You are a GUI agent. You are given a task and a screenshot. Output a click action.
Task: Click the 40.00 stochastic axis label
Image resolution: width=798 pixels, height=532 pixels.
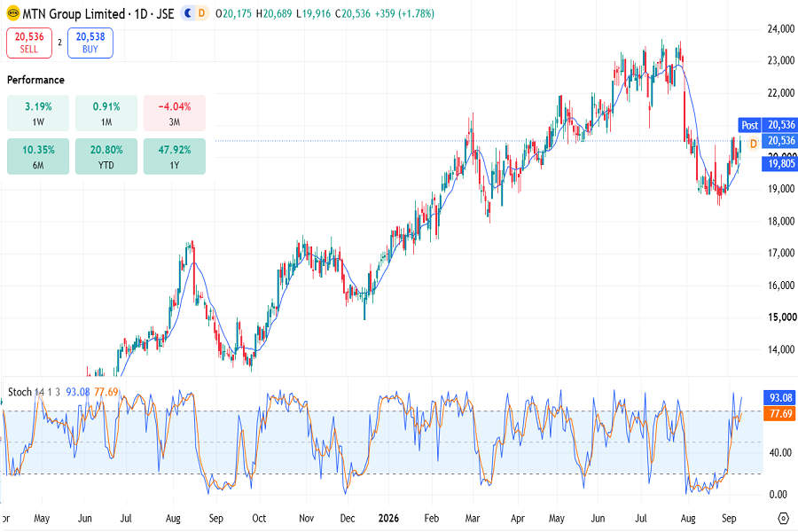tap(780, 452)
